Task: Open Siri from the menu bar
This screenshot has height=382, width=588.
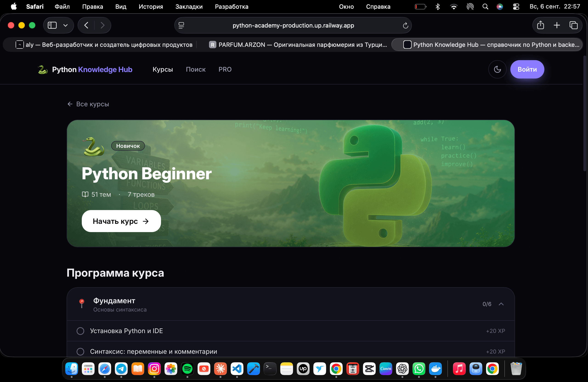Action: point(500,7)
